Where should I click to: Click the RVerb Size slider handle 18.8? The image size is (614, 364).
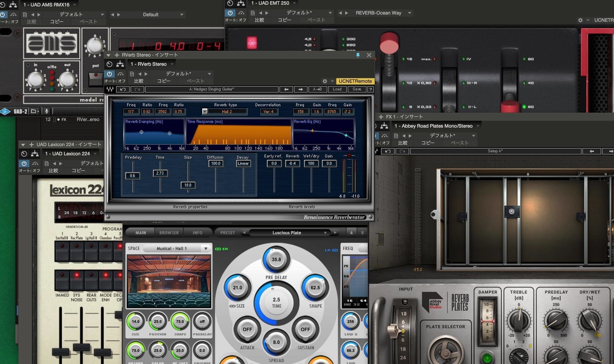point(188,185)
